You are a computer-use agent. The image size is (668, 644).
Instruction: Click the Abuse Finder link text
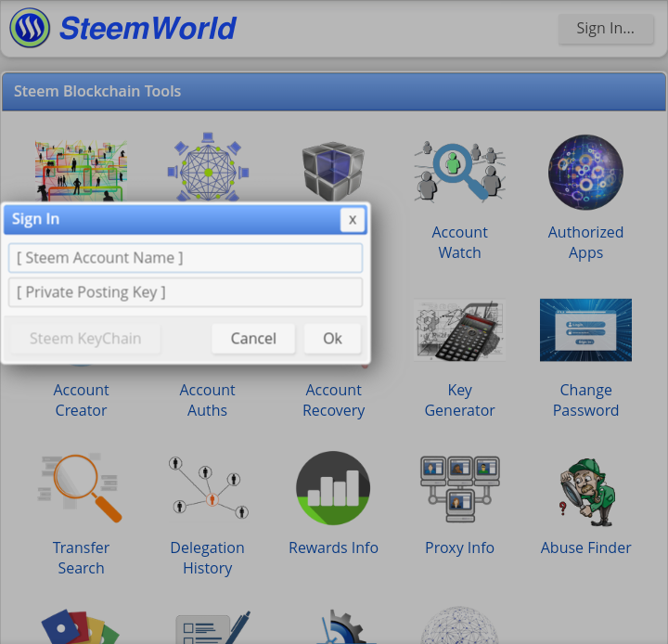[585, 547]
